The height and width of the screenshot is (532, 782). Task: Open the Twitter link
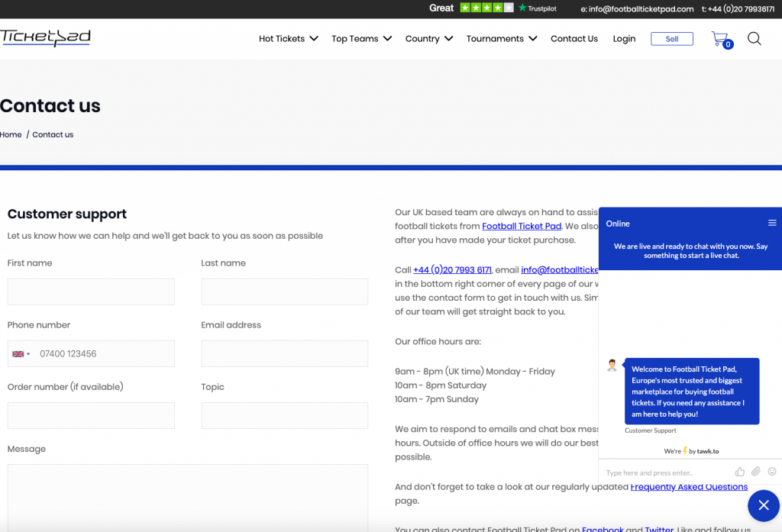click(x=659, y=529)
